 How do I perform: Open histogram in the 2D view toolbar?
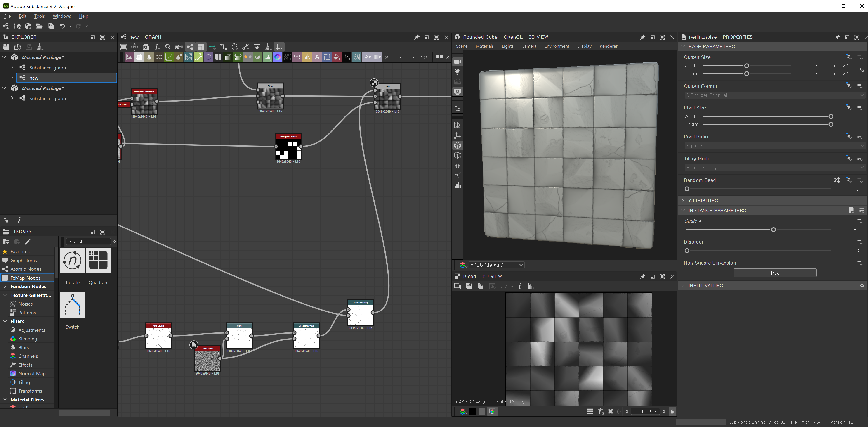click(531, 287)
